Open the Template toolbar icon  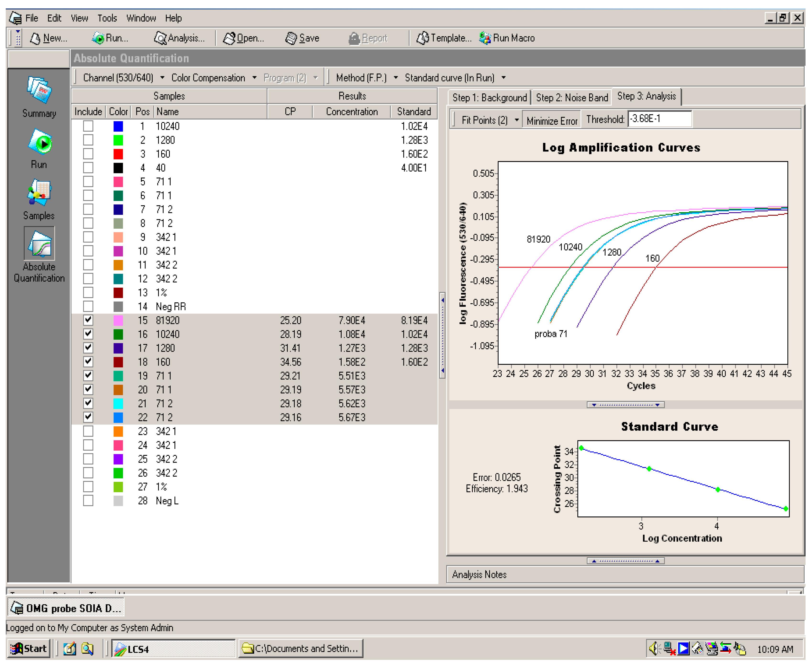tap(423, 38)
